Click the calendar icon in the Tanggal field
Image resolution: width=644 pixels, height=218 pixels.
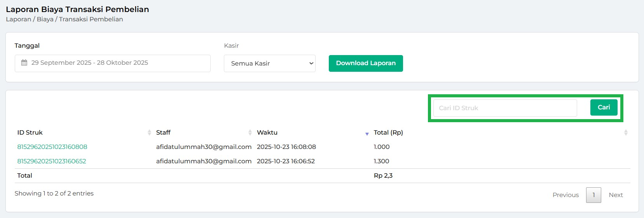tap(24, 63)
